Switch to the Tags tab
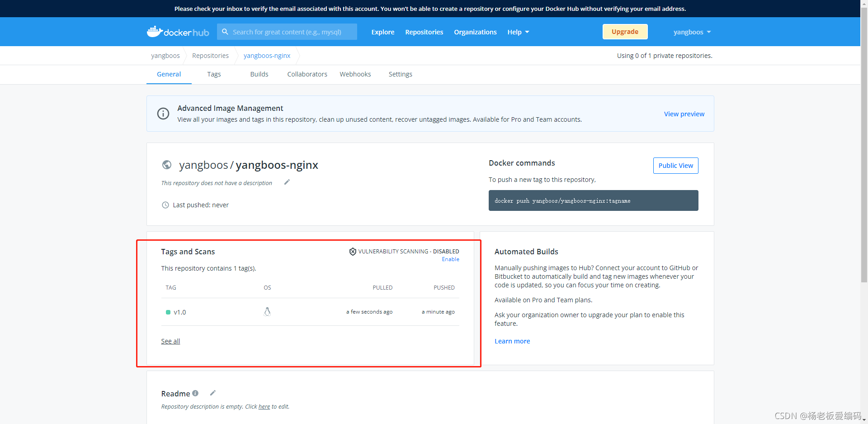The image size is (868, 424). click(214, 74)
